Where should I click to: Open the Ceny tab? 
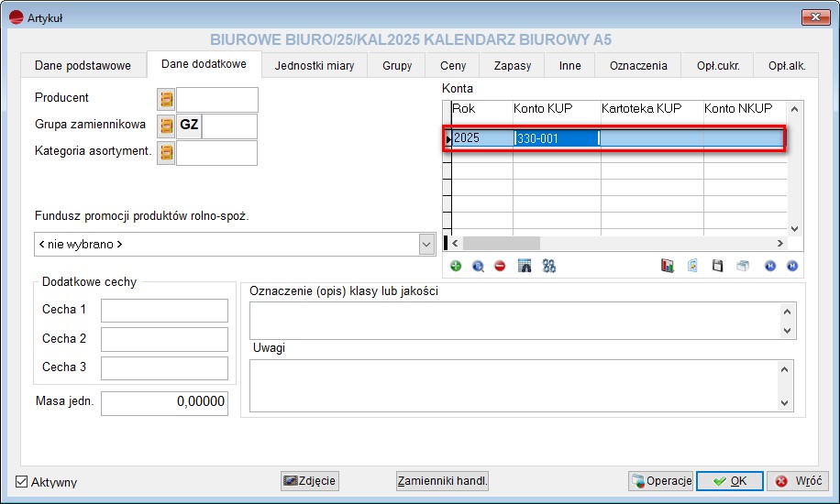[x=453, y=65]
